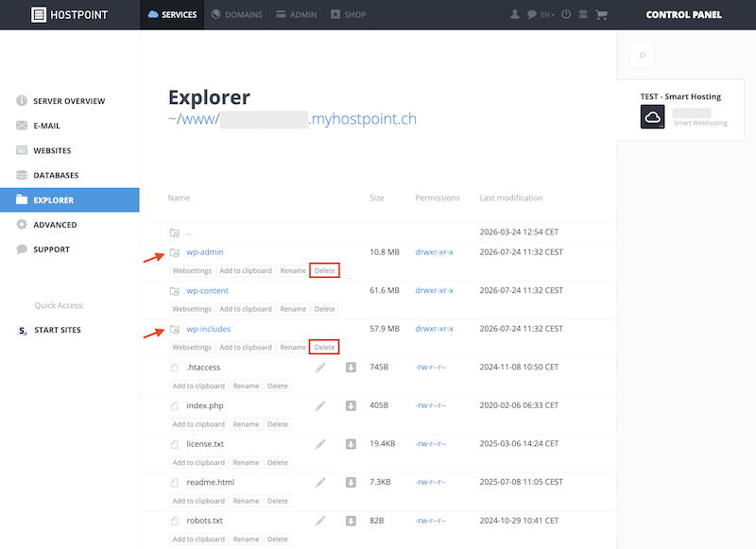Open the EN language dropdown

pos(547,15)
